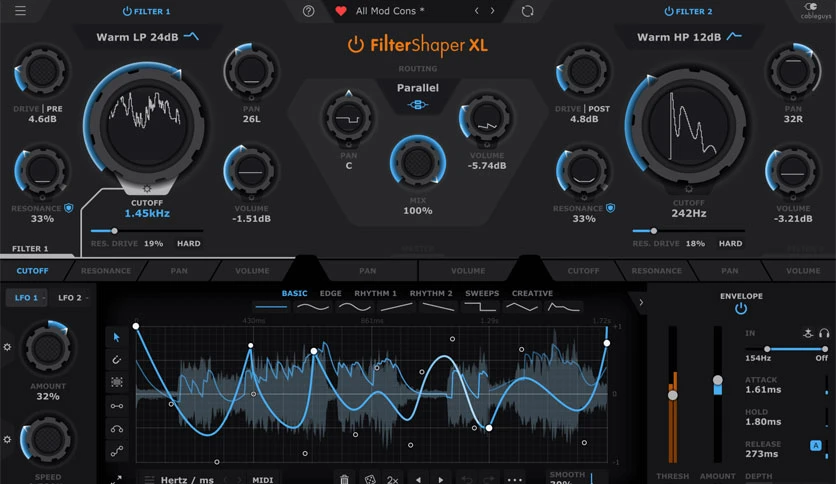The width and height of the screenshot is (836, 484).
Task: Toggle the release auto 'A' button
Action: (x=815, y=446)
